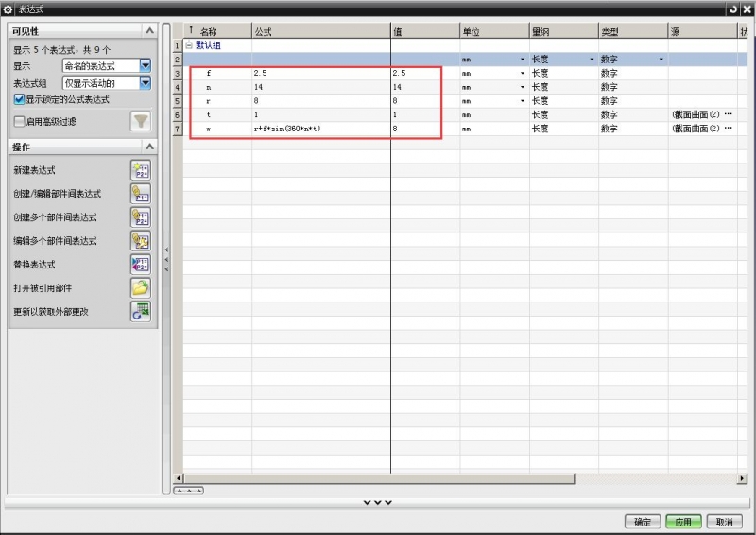Click row number 3 header
The height and width of the screenshot is (535, 756).
point(178,74)
